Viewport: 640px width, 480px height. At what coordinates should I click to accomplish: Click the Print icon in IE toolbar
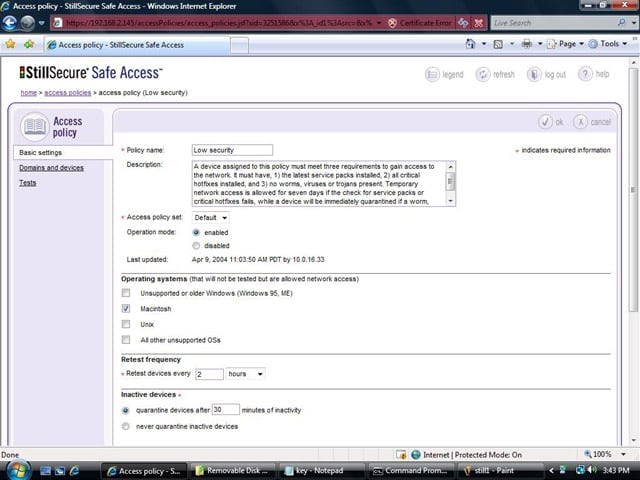pos(527,44)
